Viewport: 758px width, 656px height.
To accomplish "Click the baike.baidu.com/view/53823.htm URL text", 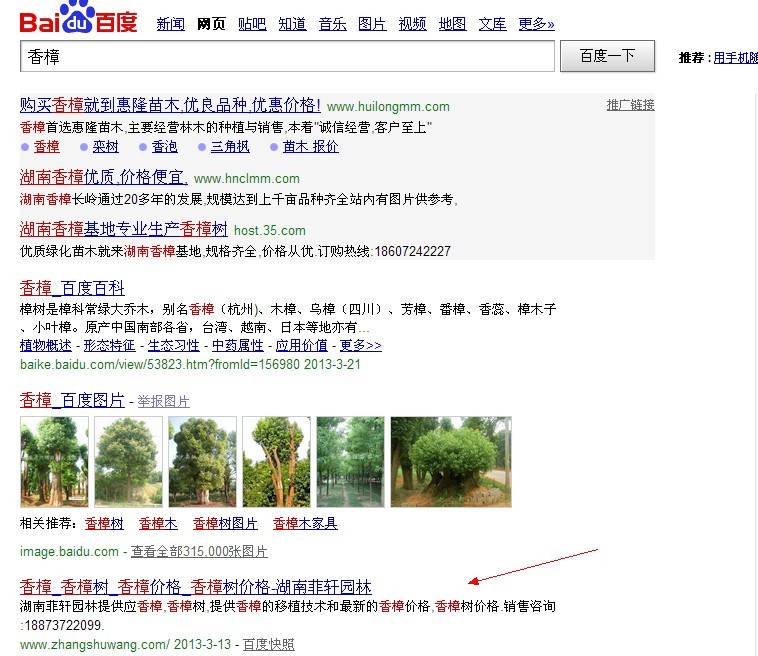I will 160,364.
